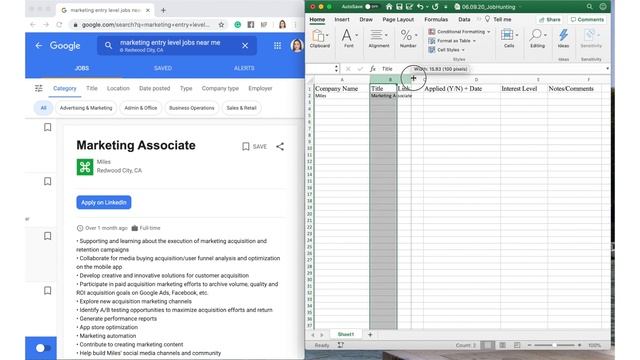Viewport: 640px width, 360px height.
Task: Expand the formula bar arrow
Action: [607, 69]
